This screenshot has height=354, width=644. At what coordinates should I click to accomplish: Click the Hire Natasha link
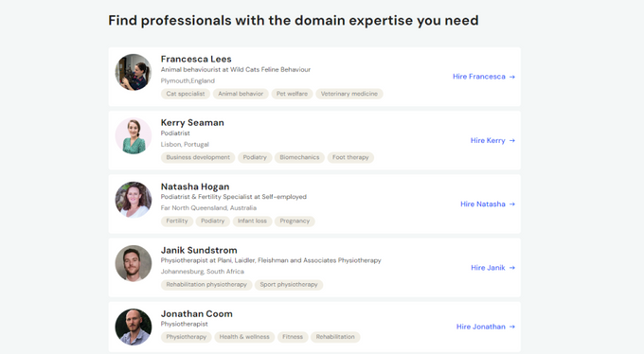pyautogui.click(x=488, y=204)
